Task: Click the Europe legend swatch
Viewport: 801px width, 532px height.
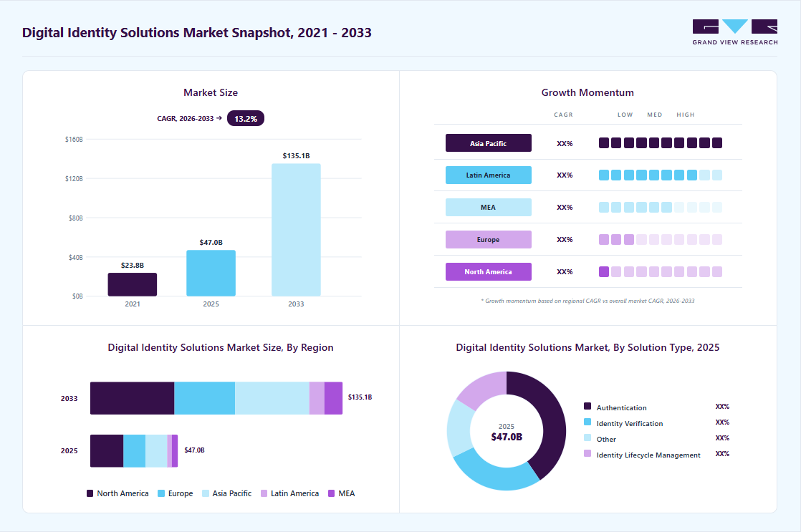Action: (161, 493)
